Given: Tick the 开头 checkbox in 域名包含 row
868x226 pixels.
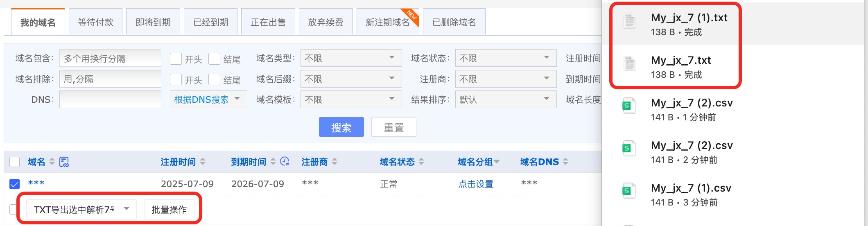Looking at the screenshot, I should (x=176, y=59).
